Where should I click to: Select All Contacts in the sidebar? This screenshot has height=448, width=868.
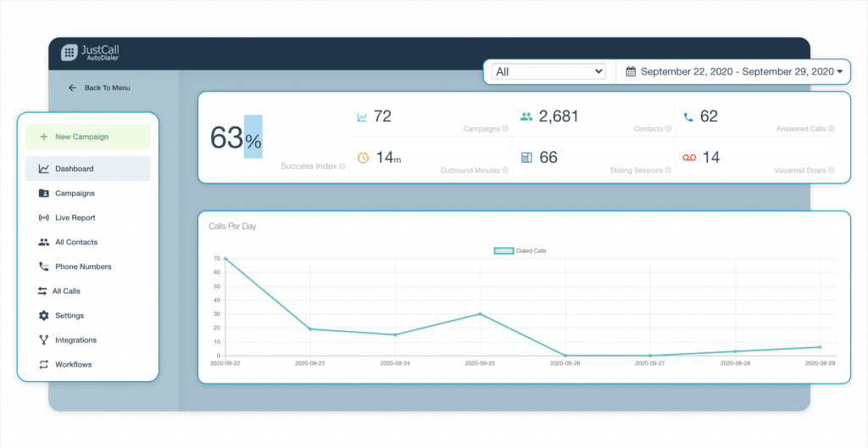[x=76, y=243]
